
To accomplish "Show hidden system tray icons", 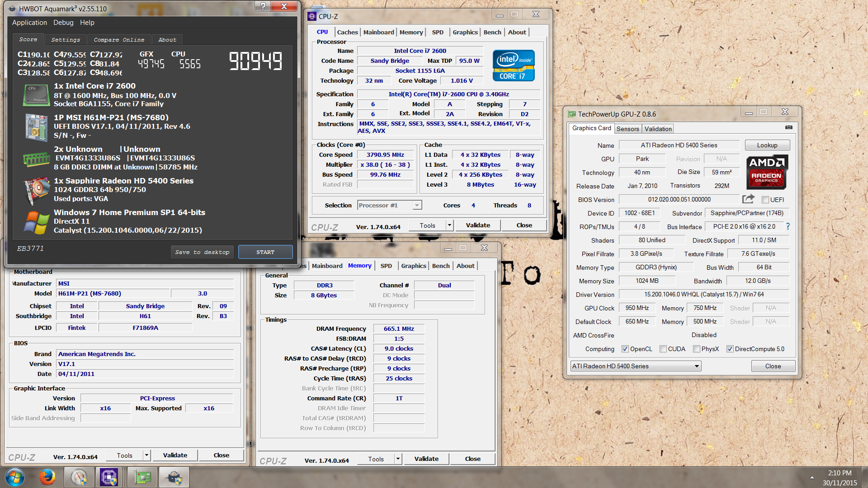I will click(x=812, y=477).
